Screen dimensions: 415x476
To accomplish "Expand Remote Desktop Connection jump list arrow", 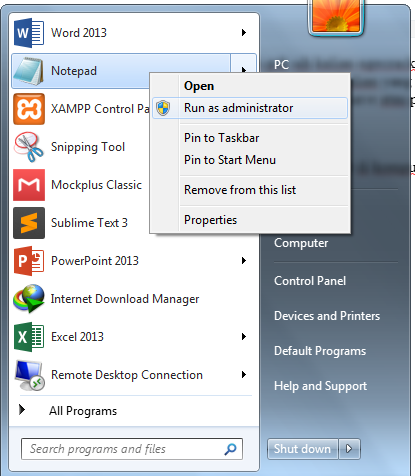I will click(x=244, y=375).
